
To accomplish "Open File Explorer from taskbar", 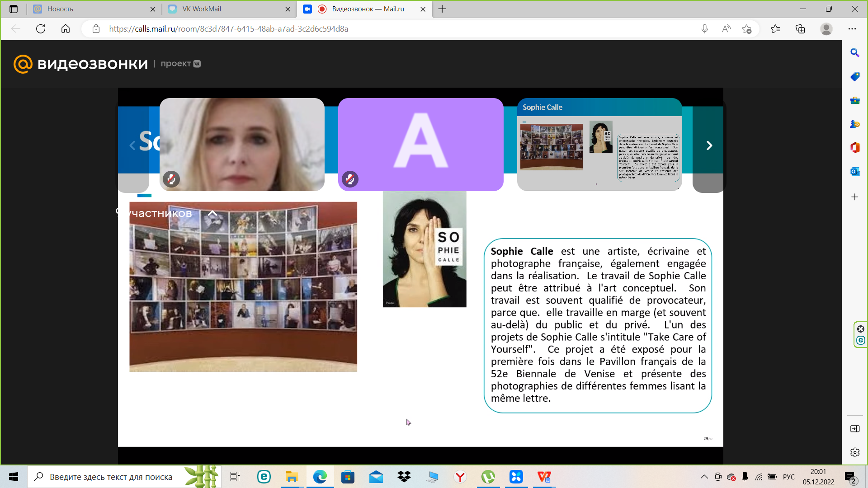I will (x=292, y=477).
